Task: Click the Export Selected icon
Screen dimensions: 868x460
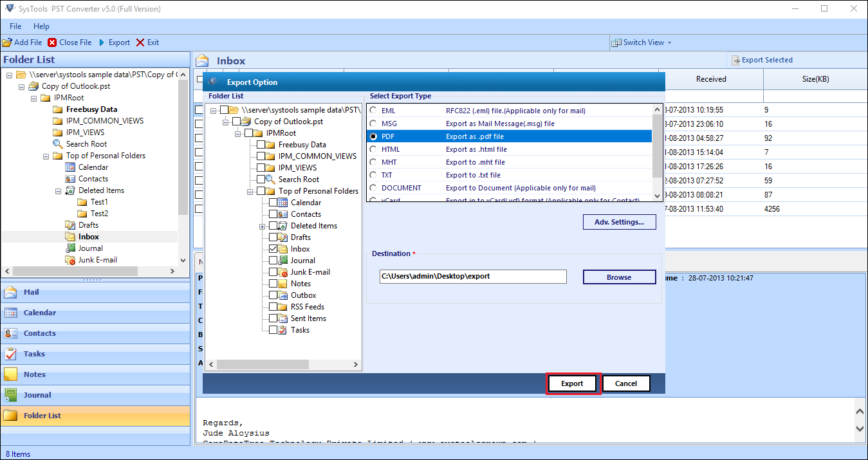Action: click(x=736, y=60)
